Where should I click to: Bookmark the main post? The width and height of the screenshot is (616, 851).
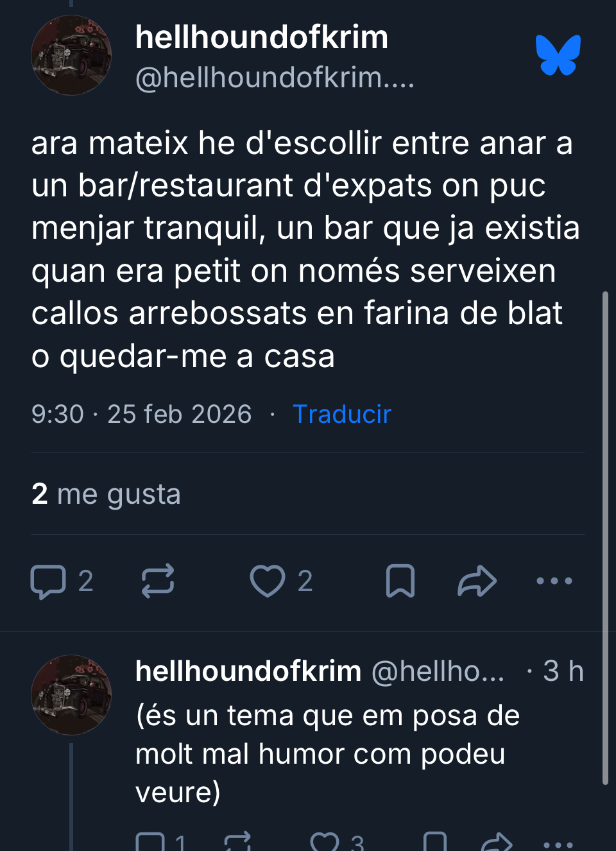(400, 581)
